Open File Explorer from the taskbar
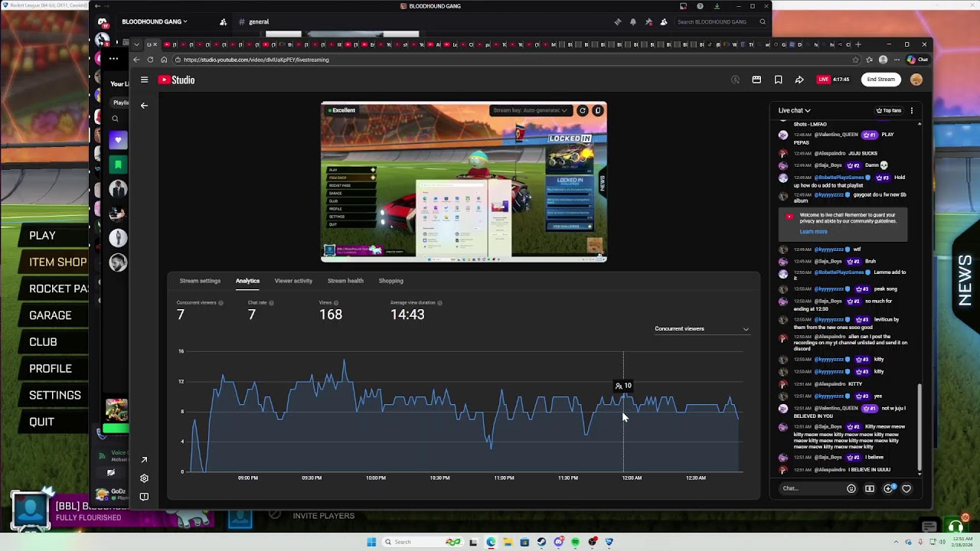The width and height of the screenshot is (980, 551). click(507, 542)
